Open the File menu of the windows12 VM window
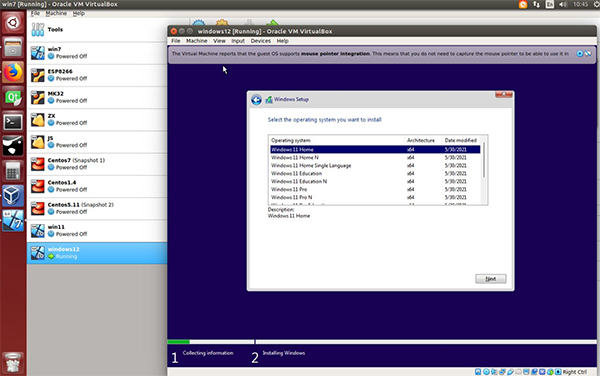600x376 pixels. point(176,41)
